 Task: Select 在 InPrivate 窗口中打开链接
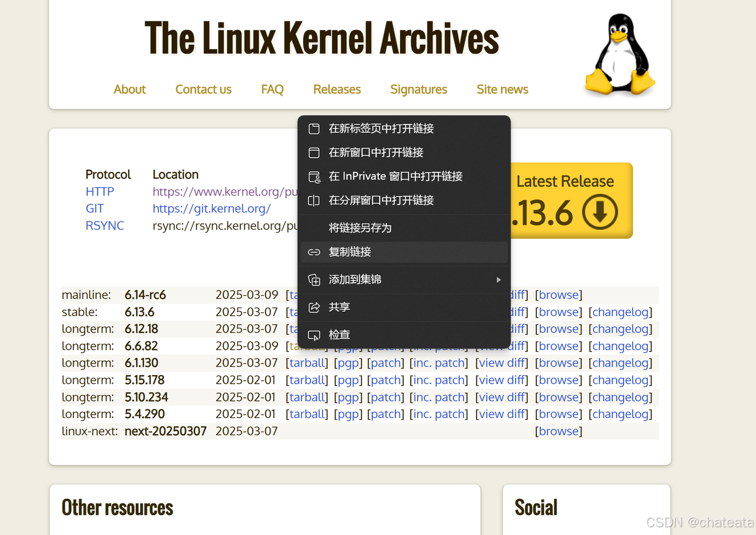[x=404, y=177]
